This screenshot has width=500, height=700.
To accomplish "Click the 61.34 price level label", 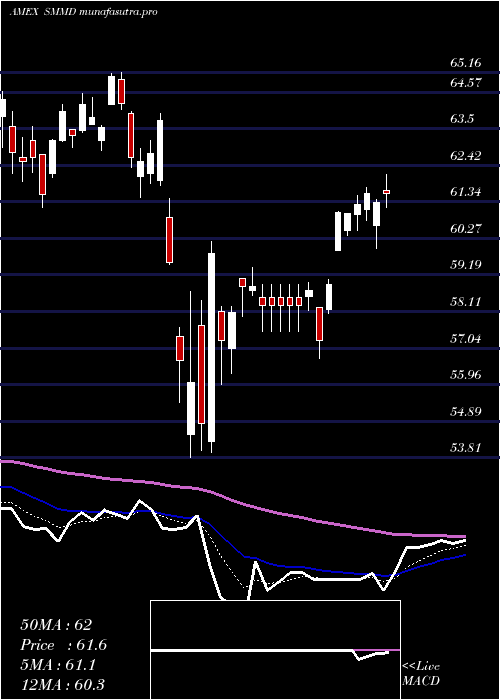I will (466, 192).
